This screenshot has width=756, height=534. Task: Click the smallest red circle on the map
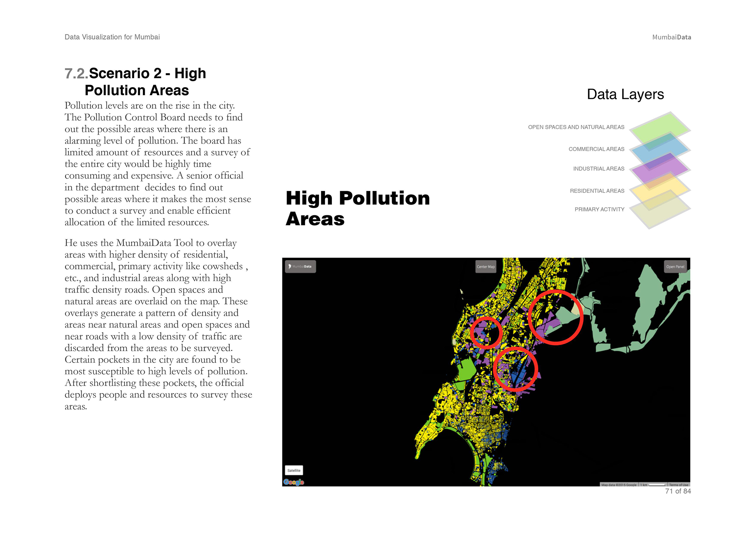tap(486, 332)
